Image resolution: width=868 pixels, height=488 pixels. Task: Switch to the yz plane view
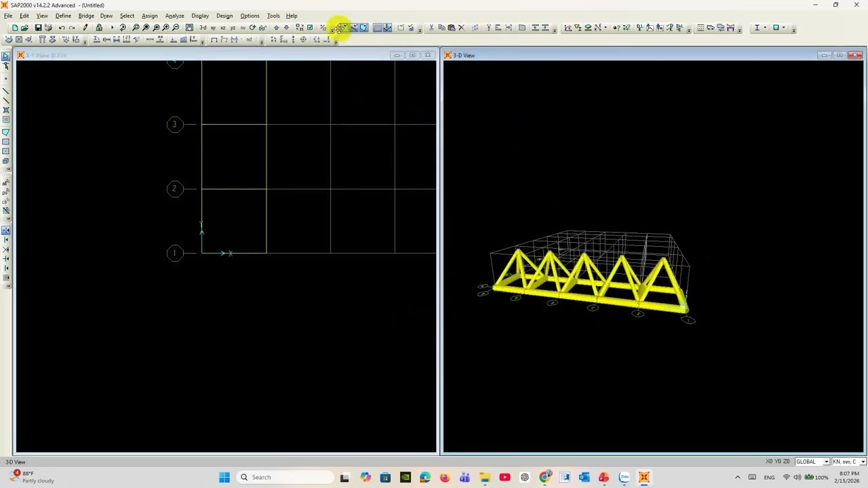tap(233, 28)
